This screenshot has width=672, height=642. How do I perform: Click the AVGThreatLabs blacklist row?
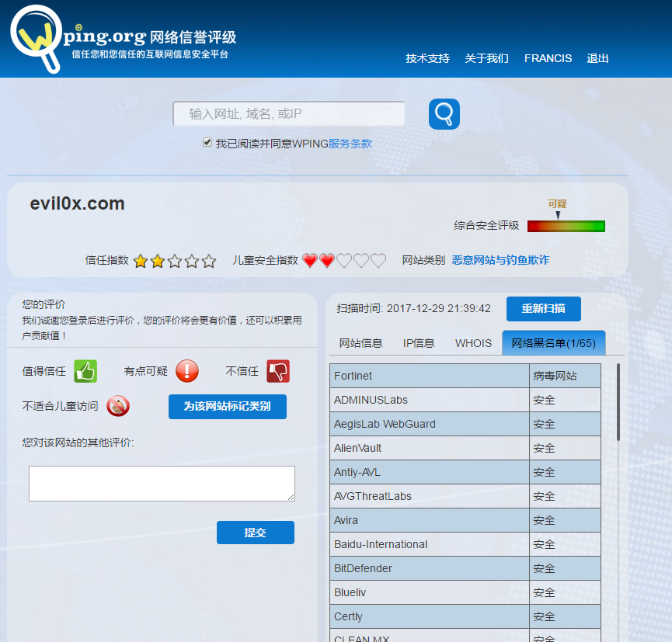[x=465, y=496]
